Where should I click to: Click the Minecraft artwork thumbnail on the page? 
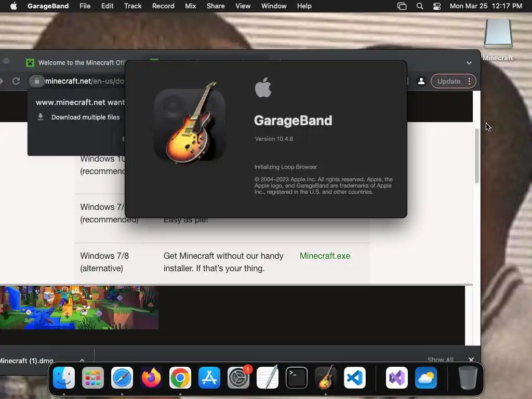79,308
